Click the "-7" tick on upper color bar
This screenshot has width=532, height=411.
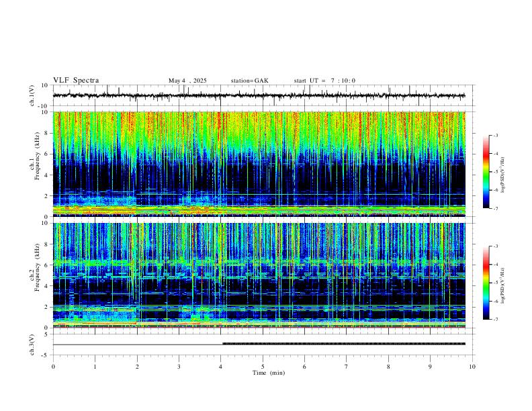coord(495,208)
